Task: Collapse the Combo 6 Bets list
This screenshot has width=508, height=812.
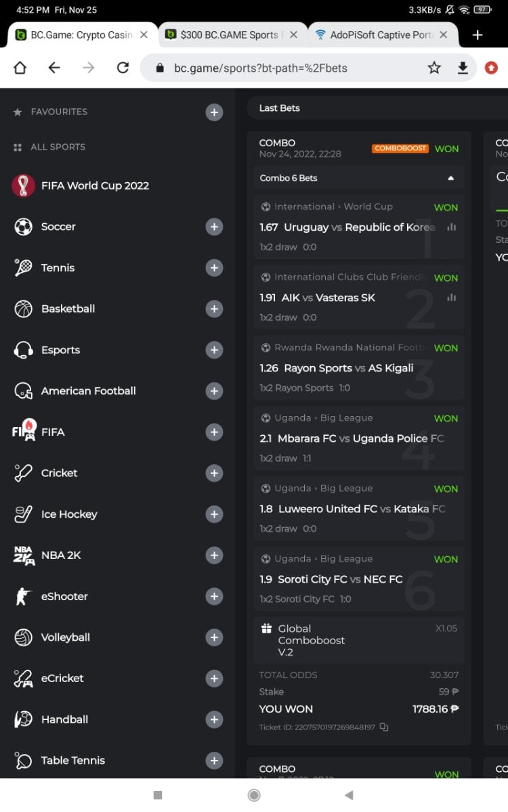Action: point(451,178)
